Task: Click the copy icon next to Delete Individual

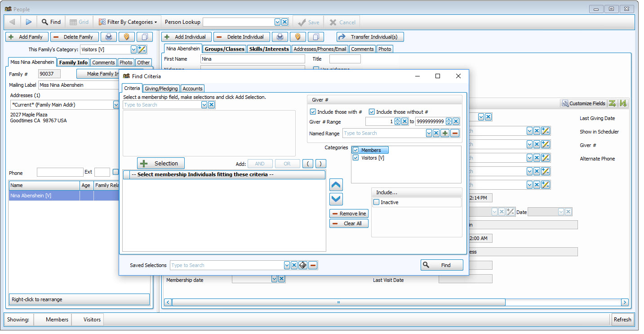Action: coord(315,36)
